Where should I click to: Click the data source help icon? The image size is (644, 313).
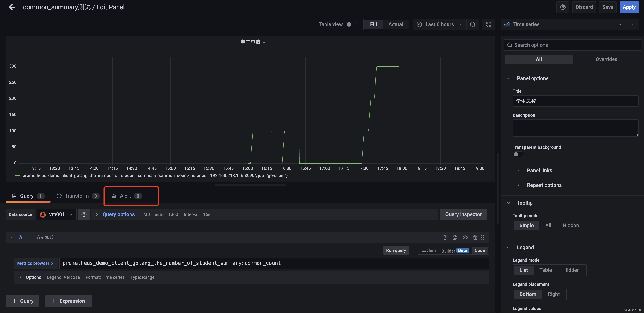click(x=84, y=214)
